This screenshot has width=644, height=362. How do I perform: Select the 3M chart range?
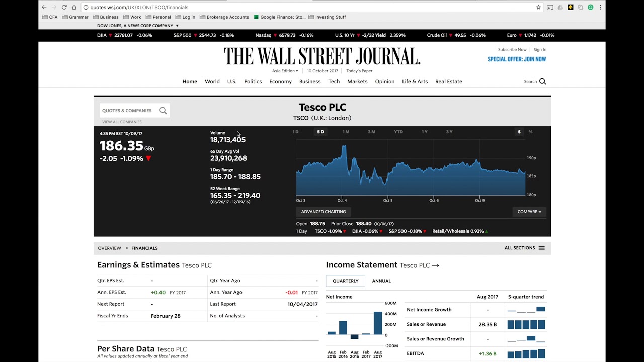click(x=371, y=132)
